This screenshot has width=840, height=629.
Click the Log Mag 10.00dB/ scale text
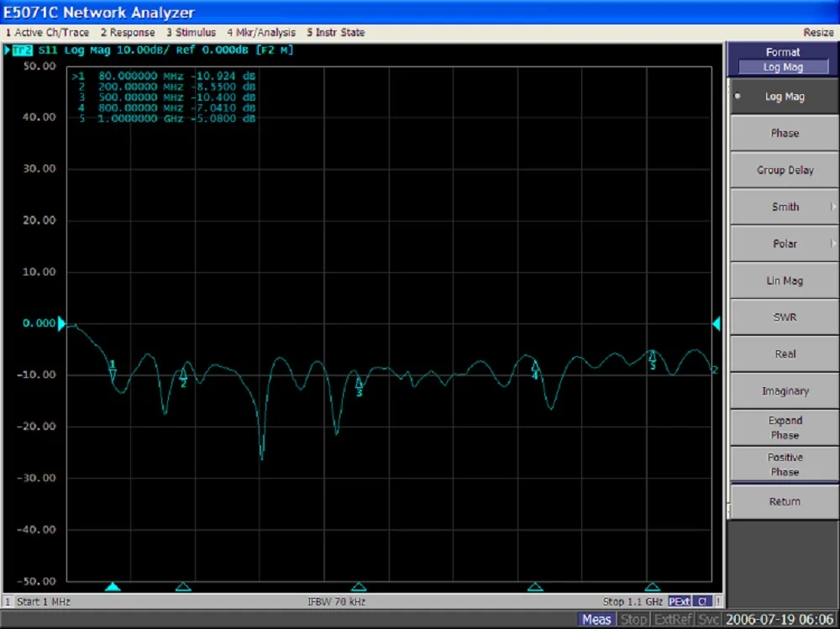point(117,50)
